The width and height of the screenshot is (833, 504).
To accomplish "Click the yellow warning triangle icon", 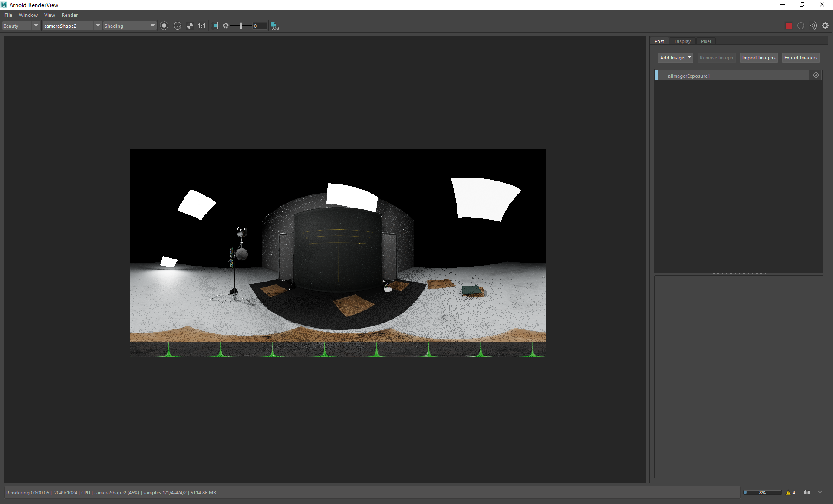I will (788, 493).
